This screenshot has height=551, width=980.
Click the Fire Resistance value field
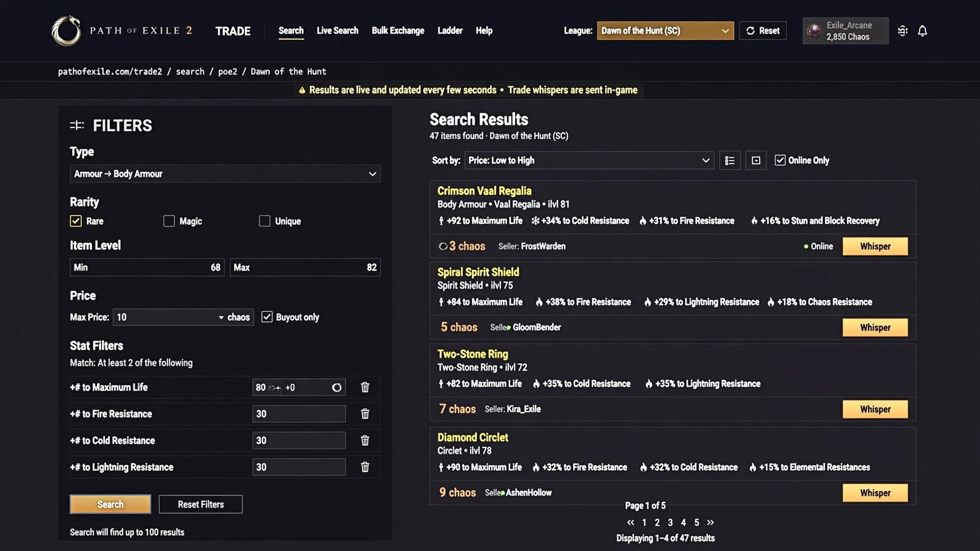299,414
